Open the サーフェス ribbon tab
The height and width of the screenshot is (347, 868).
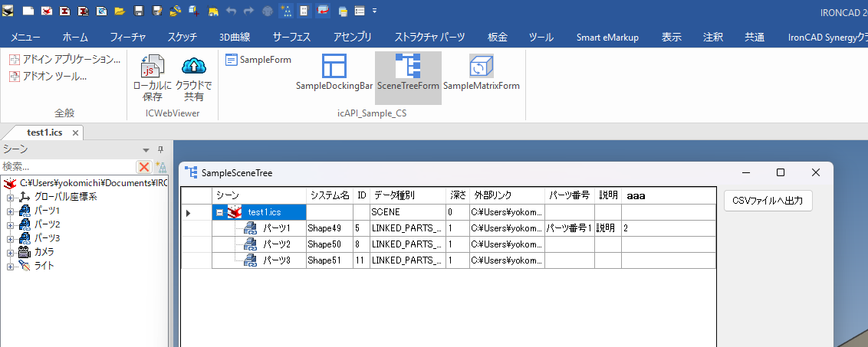291,37
